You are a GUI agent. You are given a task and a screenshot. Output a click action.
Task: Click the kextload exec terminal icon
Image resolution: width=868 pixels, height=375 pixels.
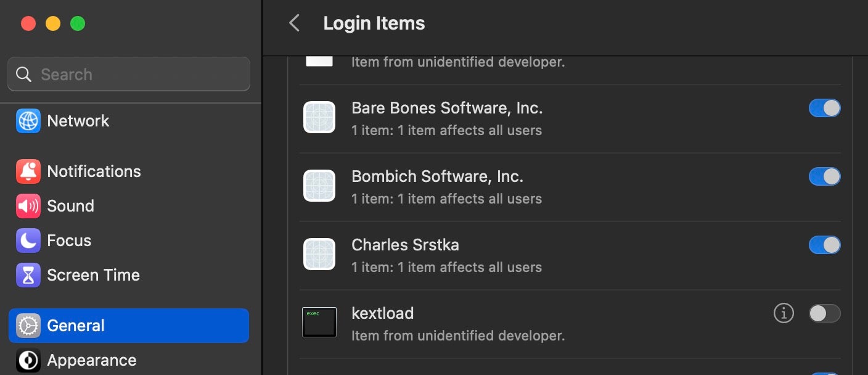point(319,322)
